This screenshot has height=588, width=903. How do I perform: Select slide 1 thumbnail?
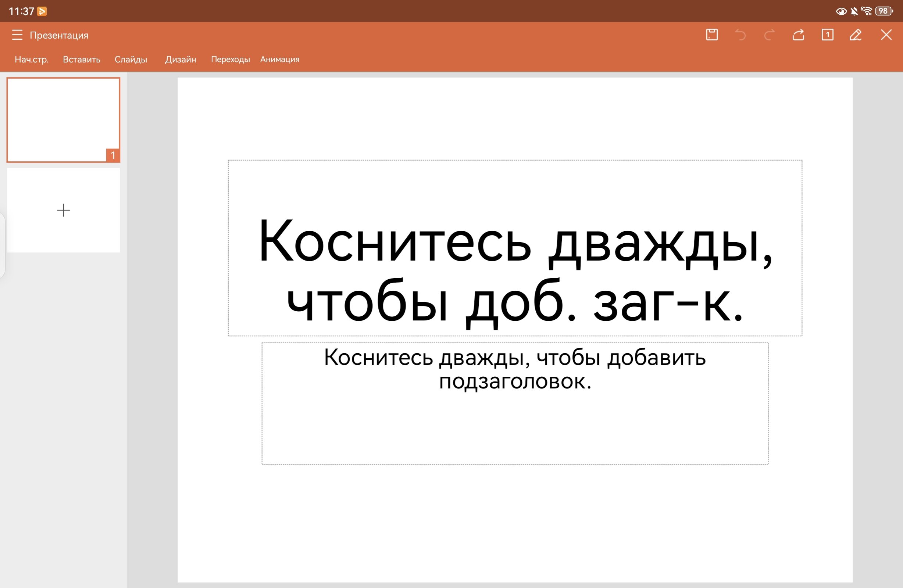pos(63,120)
